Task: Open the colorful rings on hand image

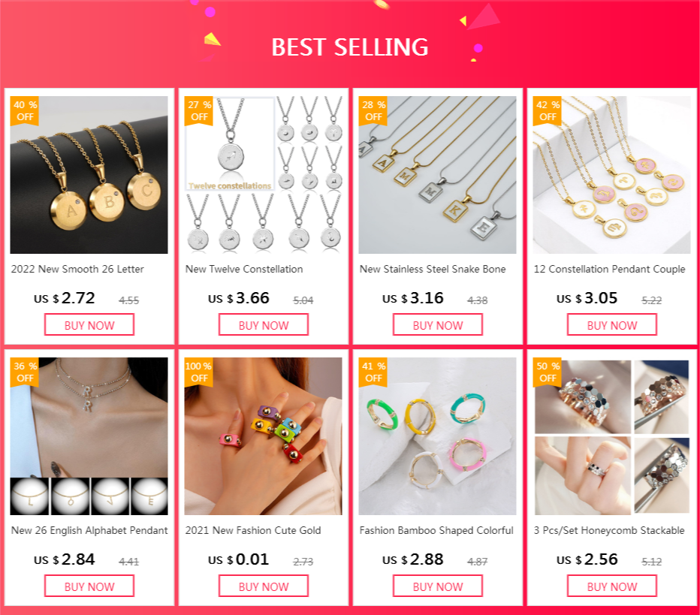Action: tap(264, 436)
